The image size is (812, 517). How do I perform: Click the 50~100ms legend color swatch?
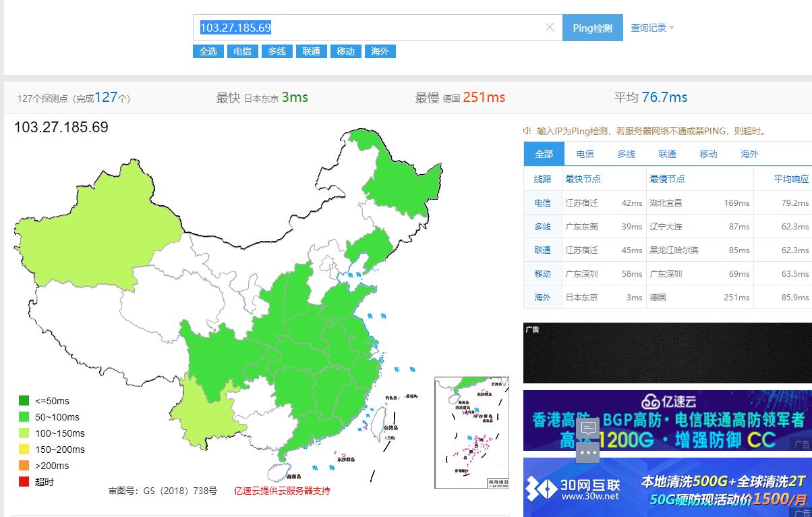pyautogui.click(x=24, y=417)
